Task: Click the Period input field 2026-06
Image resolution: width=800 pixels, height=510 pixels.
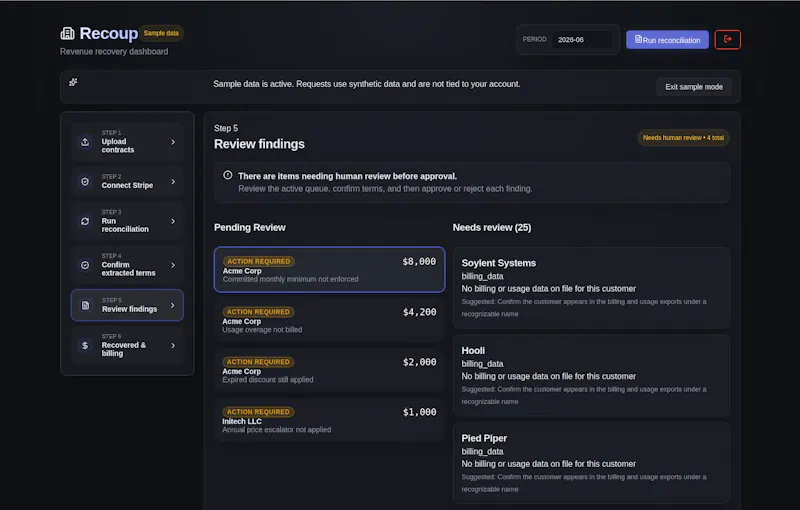Action: click(582, 40)
